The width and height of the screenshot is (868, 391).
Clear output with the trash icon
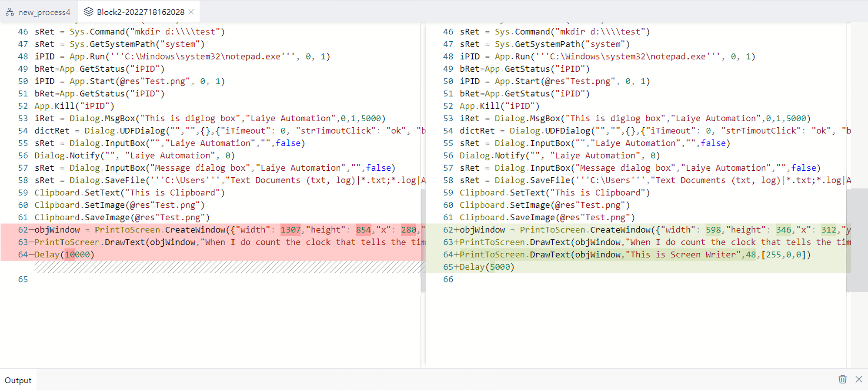(x=842, y=379)
